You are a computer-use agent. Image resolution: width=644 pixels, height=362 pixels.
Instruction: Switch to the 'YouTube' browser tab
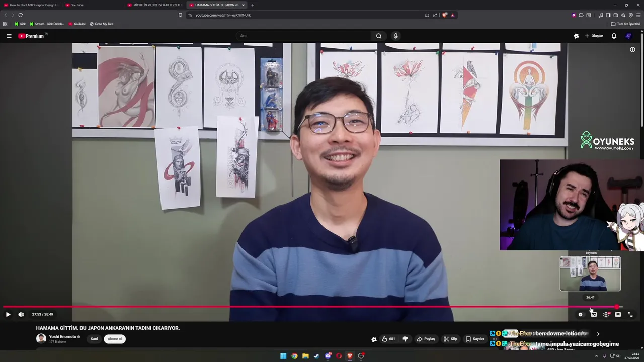tap(93, 5)
